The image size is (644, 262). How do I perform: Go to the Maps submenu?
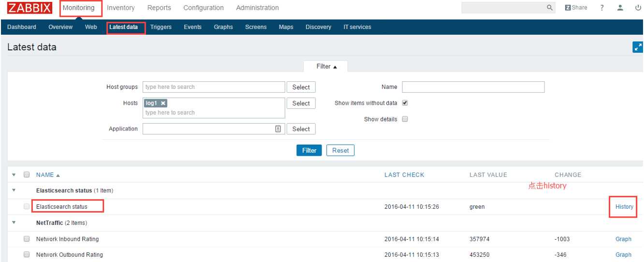[286, 27]
